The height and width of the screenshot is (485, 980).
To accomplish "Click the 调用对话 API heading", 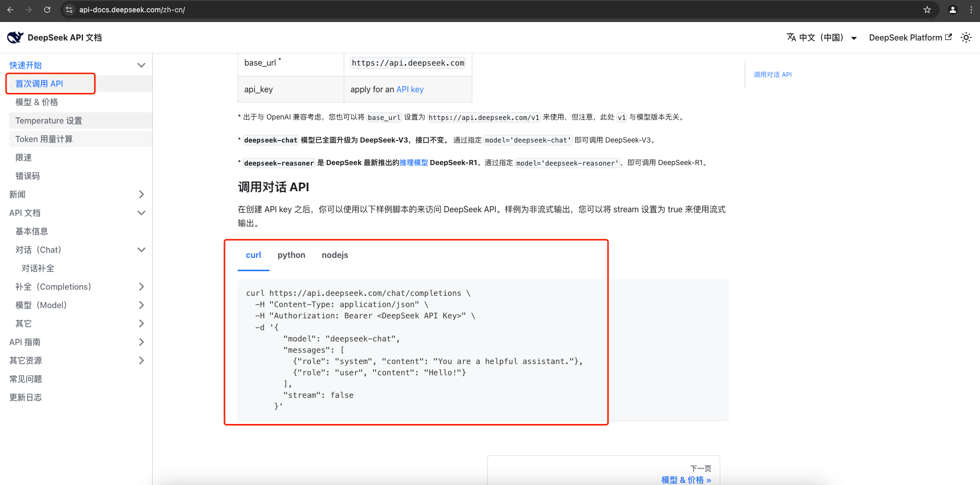I will (x=274, y=187).
